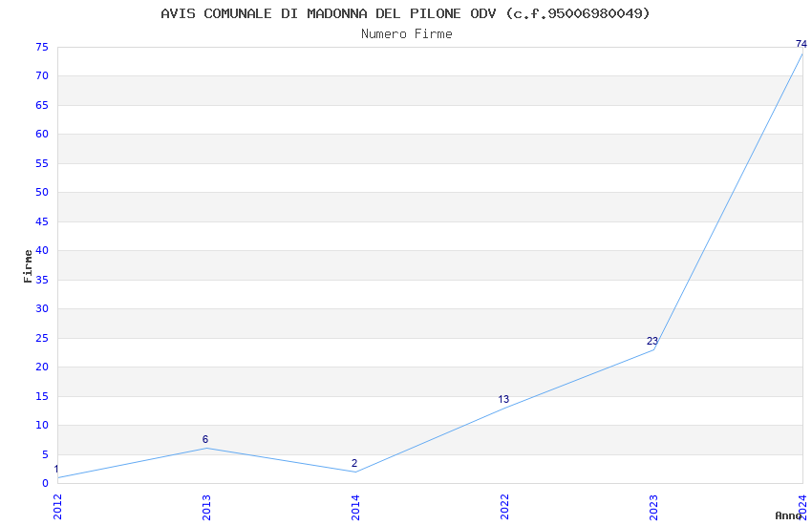
Task: Select the Numero Firme subtitle
Action: [407, 34]
